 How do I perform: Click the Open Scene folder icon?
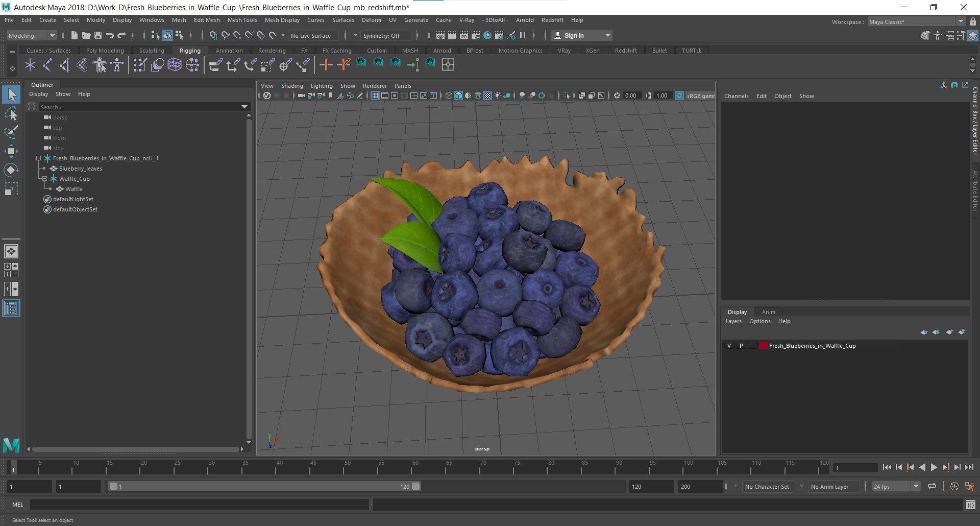click(x=86, y=35)
